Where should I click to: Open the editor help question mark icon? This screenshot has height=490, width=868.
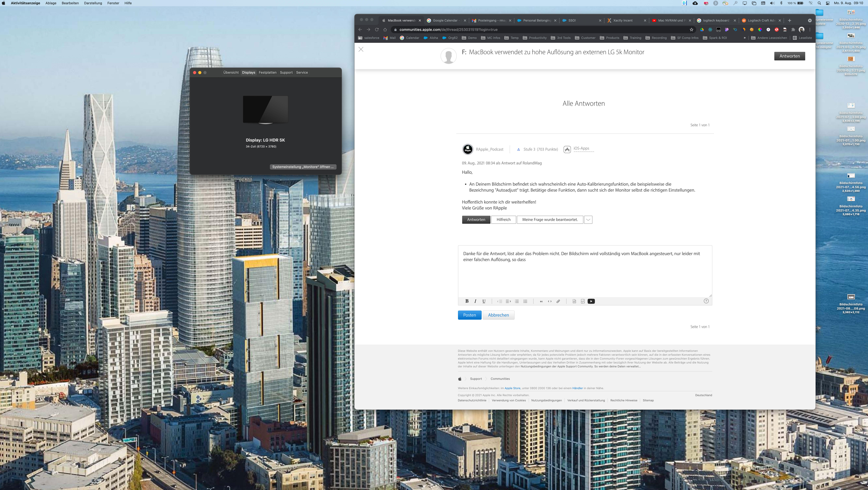tap(706, 301)
